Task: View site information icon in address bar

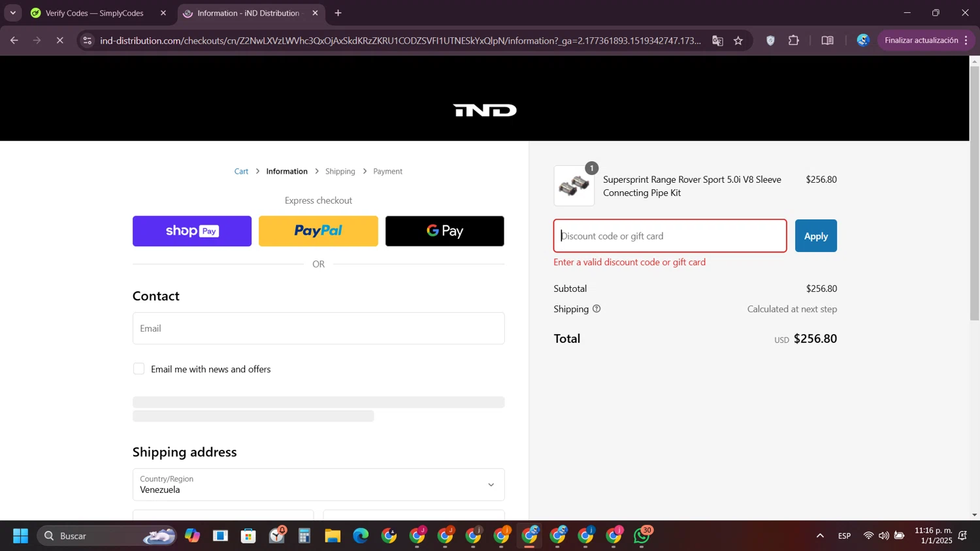Action: (88, 40)
